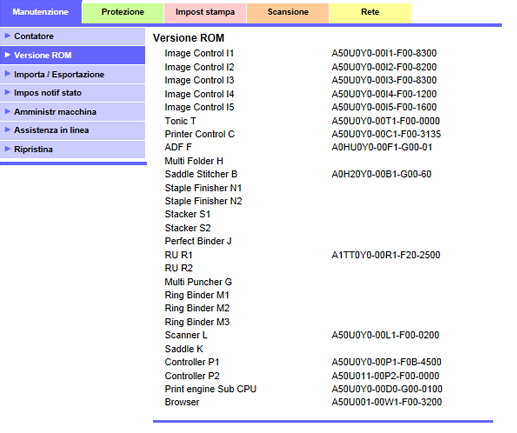
Task: Click the arrow beside Importa / Esportazione
Action: (7, 74)
